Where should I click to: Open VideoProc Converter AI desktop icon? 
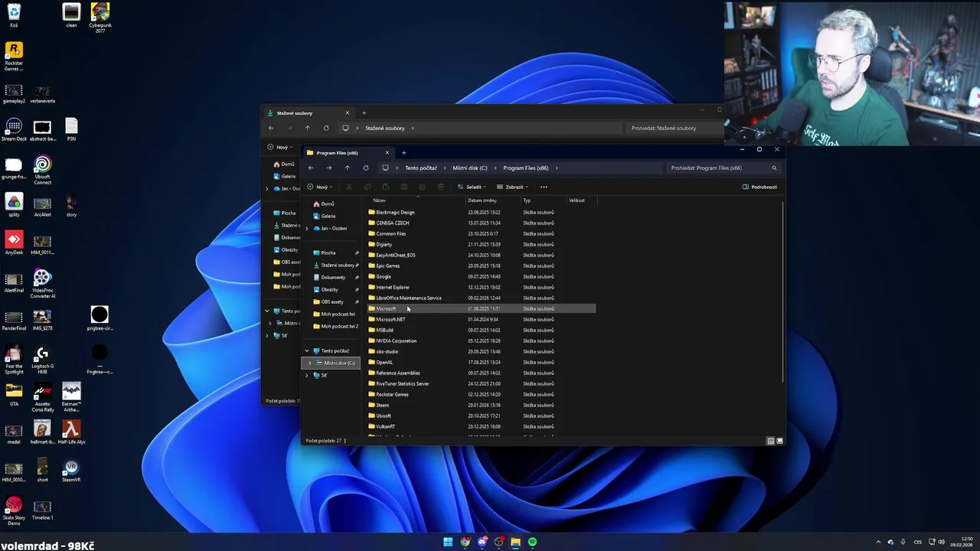(42, 284)
